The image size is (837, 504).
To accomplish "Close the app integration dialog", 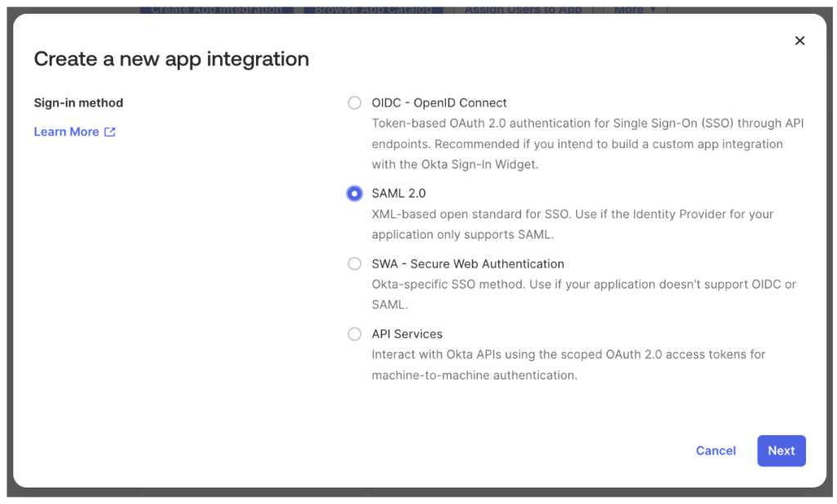I will [x=799, y=41].
